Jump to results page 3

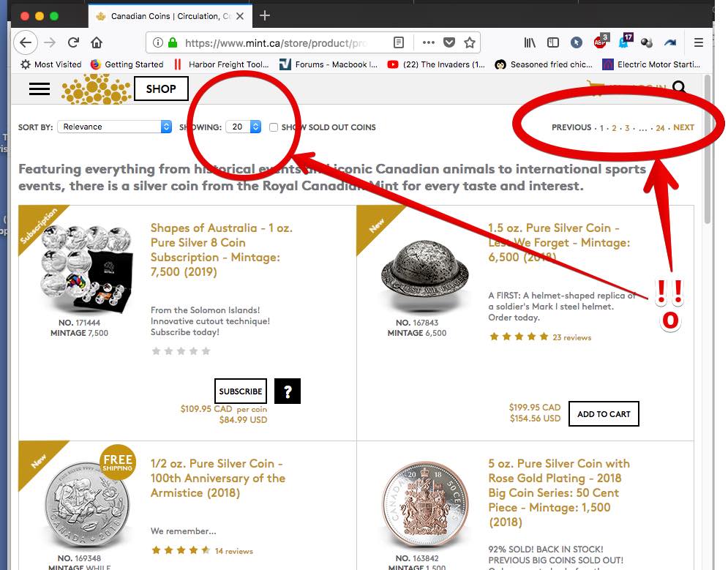627,128
